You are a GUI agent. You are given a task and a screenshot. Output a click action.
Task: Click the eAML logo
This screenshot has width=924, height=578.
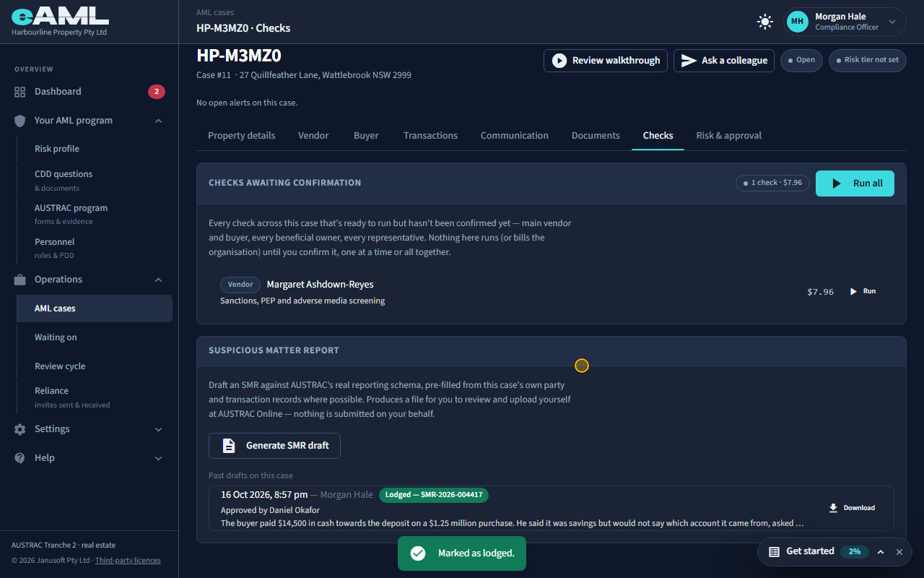point(60,17)
